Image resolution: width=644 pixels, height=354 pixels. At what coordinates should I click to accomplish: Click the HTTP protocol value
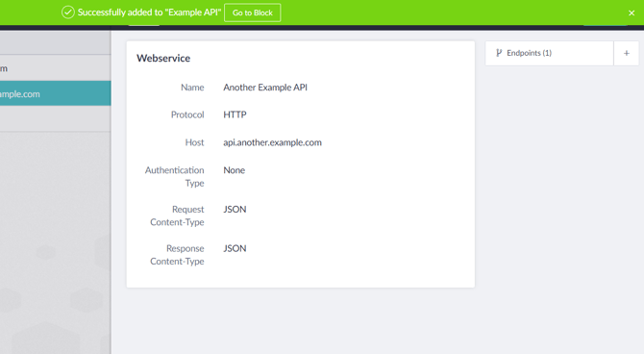235,114
